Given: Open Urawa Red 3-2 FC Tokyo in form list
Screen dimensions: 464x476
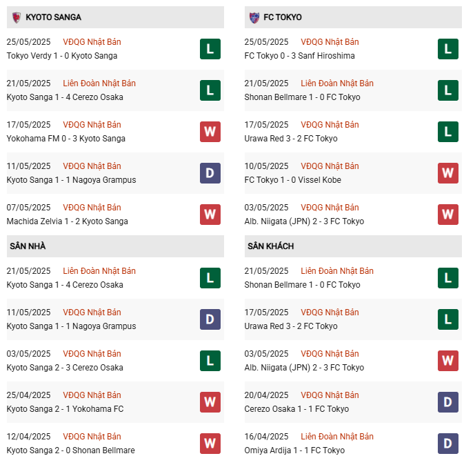Looking at the screenshot, I should click(291, 139).
